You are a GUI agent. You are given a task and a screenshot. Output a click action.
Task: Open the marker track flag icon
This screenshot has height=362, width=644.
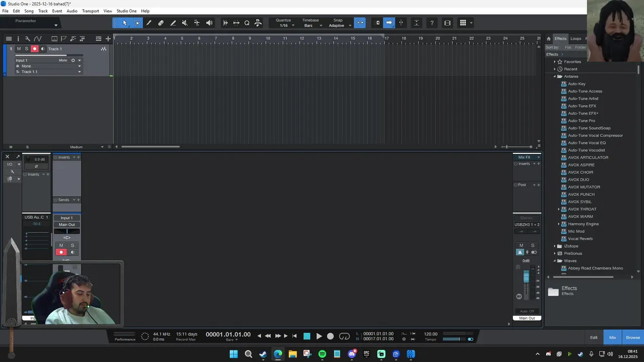pos(63,39)
